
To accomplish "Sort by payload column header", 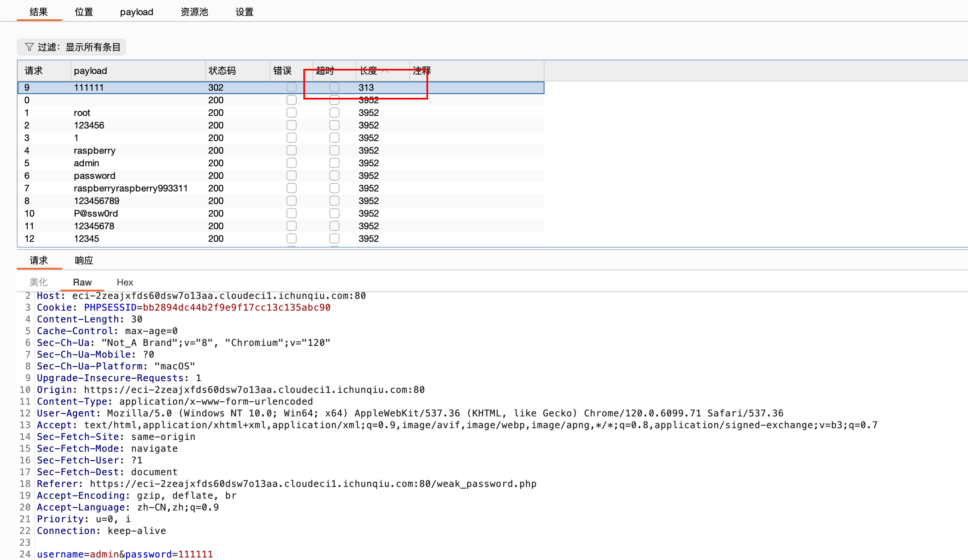I will click(90, 71).
